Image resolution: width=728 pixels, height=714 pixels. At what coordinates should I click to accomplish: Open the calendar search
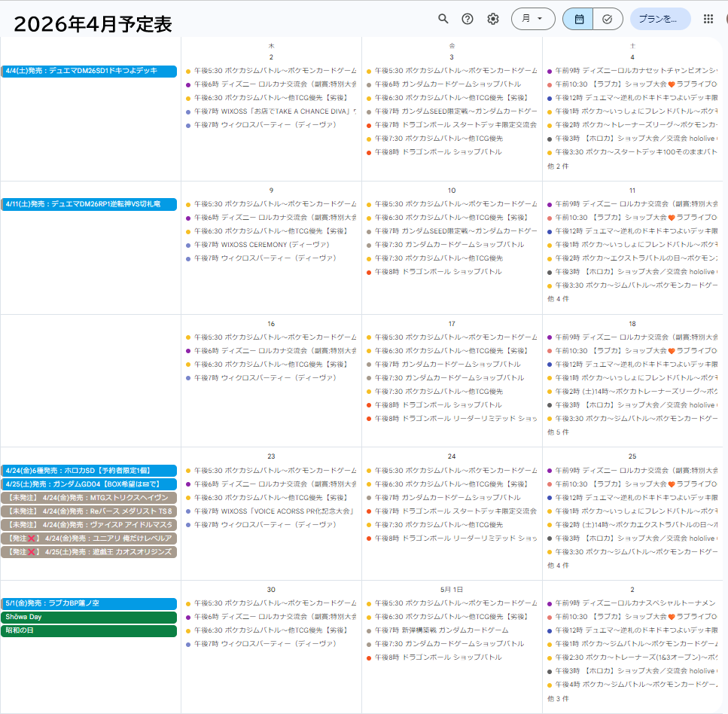443,19
